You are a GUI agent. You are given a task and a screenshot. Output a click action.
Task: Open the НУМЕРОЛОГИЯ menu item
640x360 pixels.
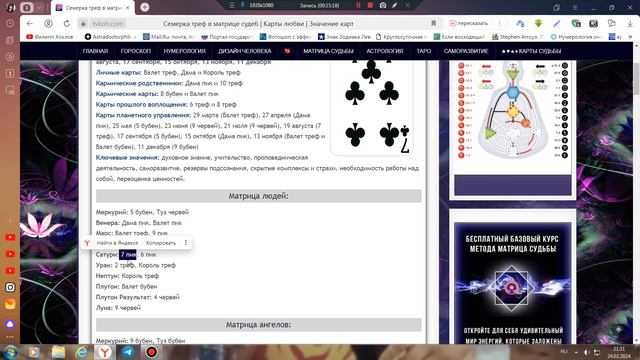(x=184, y=51)
